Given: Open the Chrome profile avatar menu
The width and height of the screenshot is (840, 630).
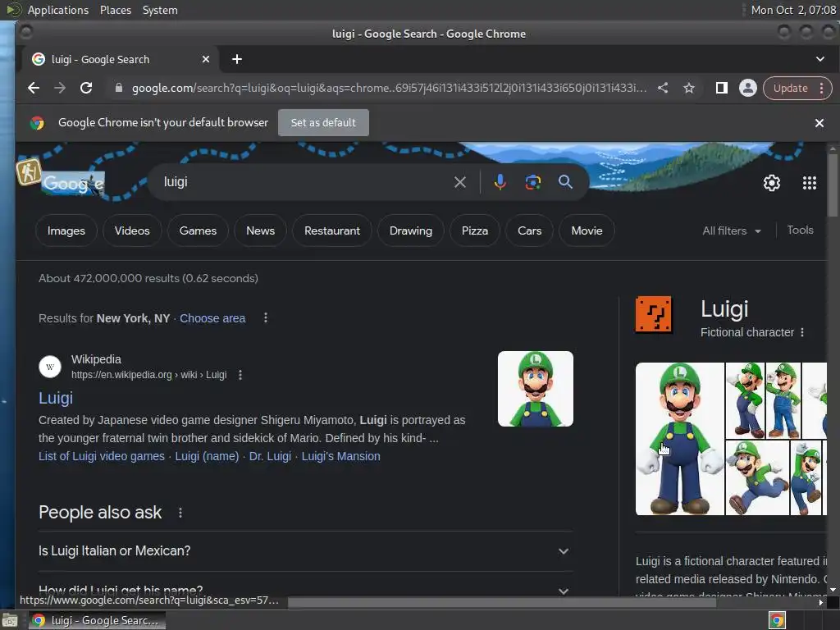Looking at the screenshot, I should 748,88.
